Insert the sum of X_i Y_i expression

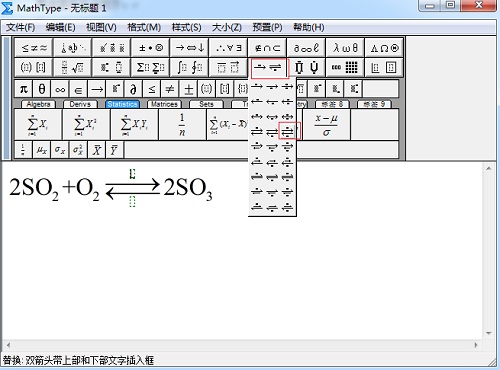(134, 125)
